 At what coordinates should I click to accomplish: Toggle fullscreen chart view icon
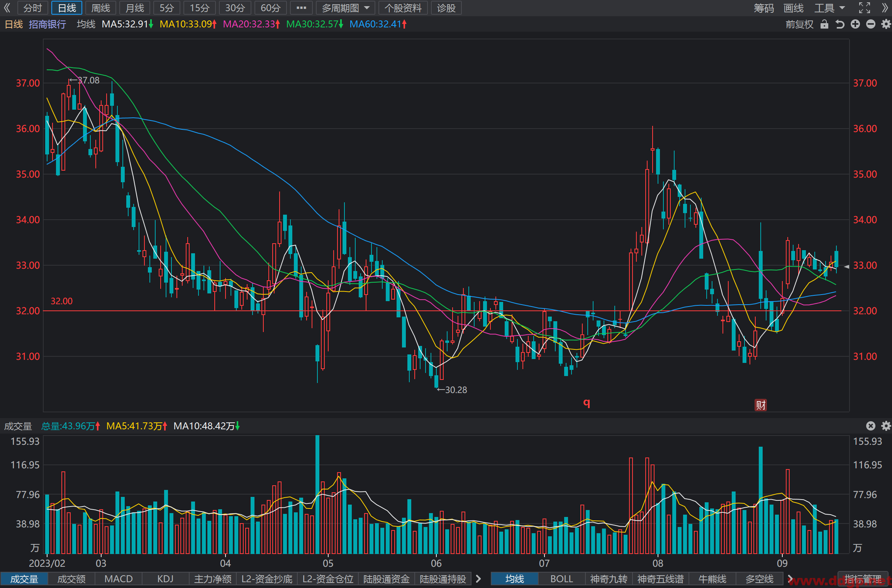865,8
